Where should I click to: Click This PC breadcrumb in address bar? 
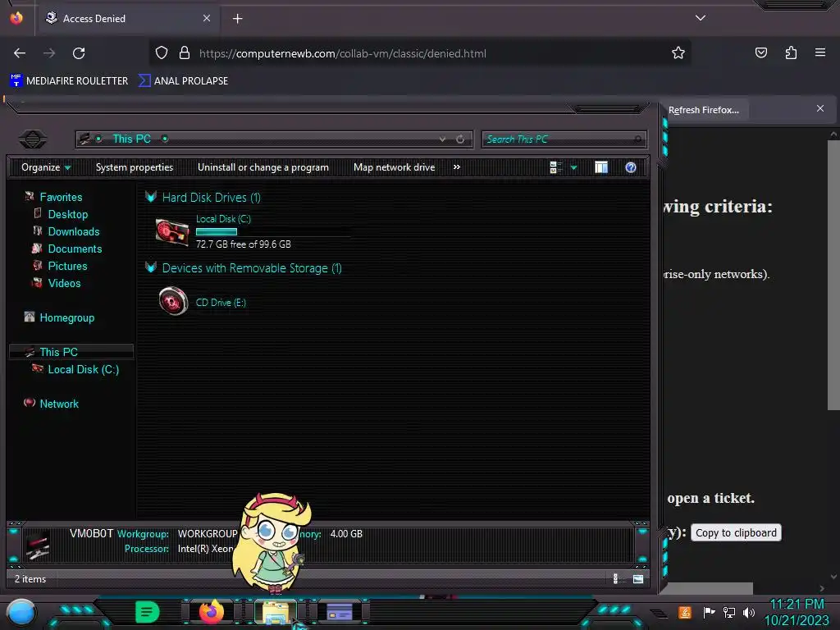click(132, 139)
